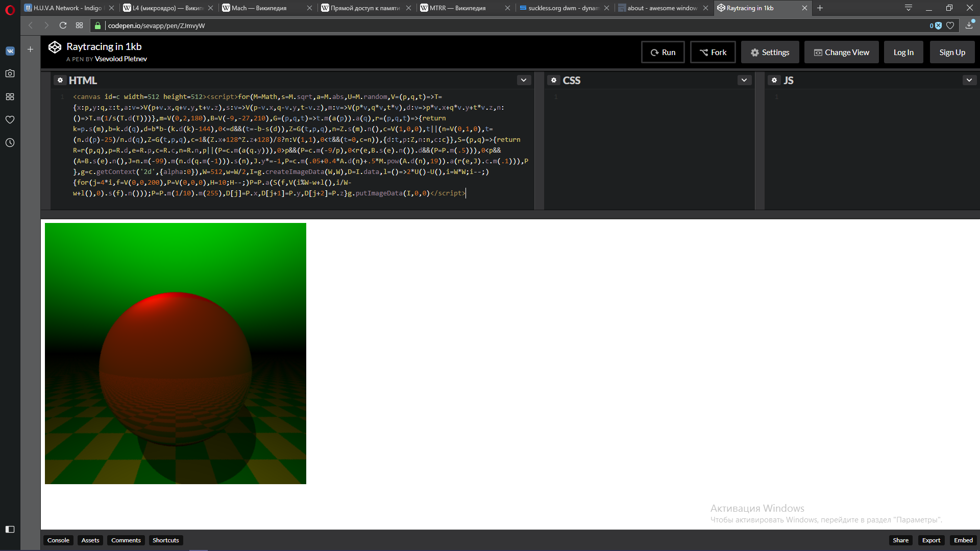Open CSS editor settings gear
Image resolution: width=980 pixels, height=551 pixels.
(x=554, y=80)
